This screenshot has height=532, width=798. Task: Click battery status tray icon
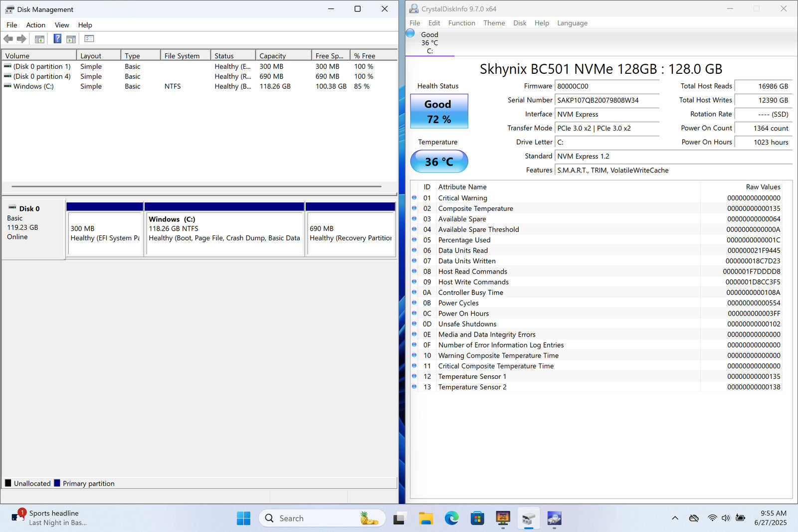(741, 518)
